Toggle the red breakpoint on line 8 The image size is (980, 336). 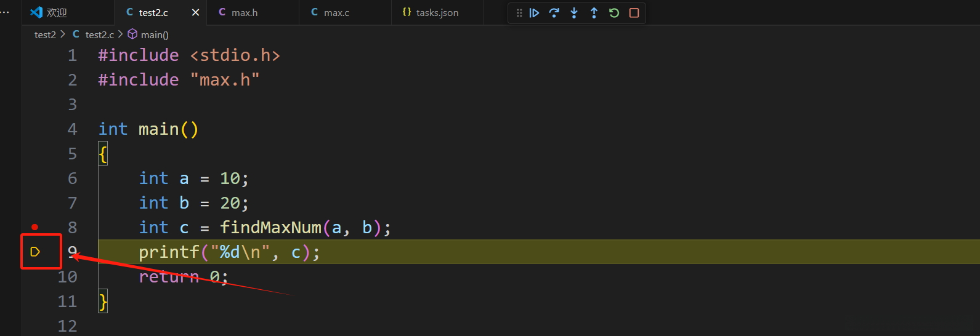click(x=35, y=227)
